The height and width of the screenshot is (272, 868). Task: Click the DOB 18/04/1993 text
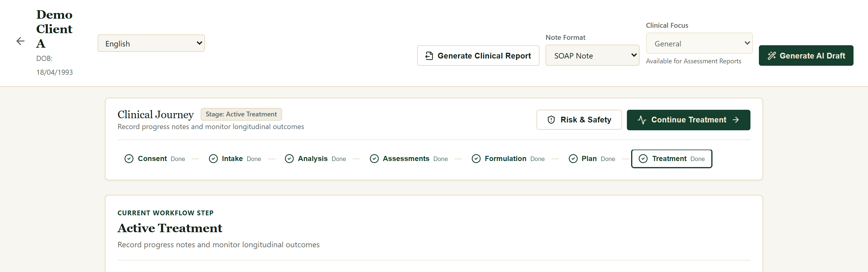point(54,65)
